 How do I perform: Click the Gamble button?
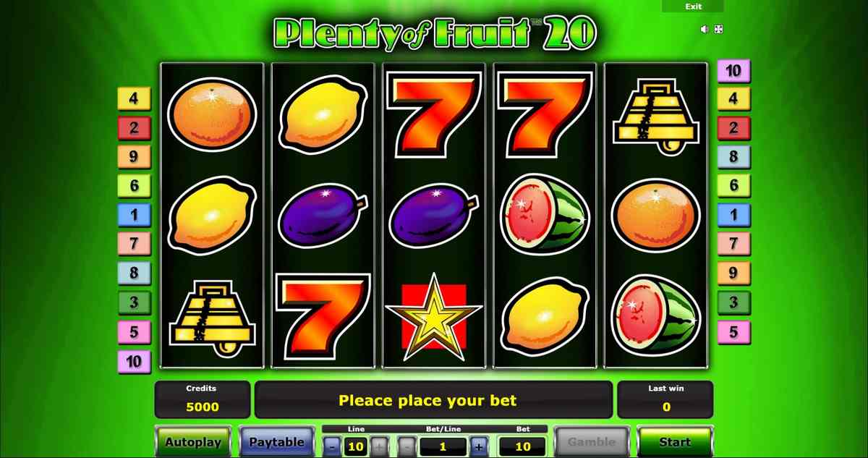pos(592,441)
